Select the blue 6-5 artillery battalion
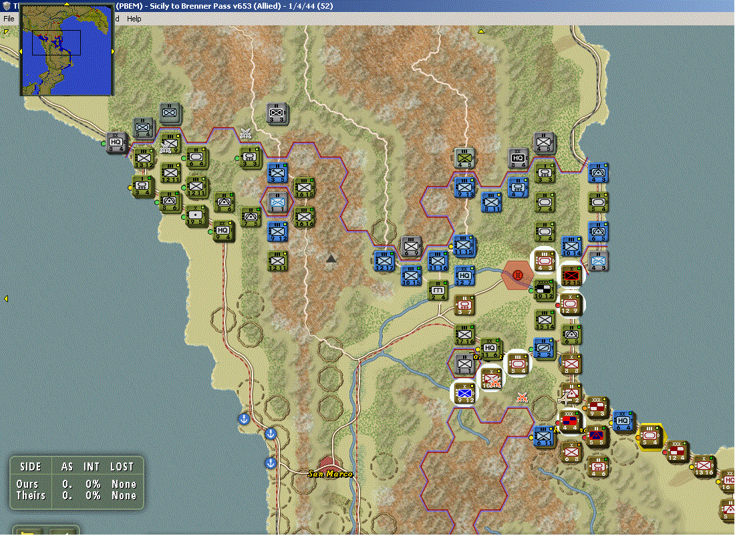735x560 pixels. pyautogui.click(x=598, y=231)
